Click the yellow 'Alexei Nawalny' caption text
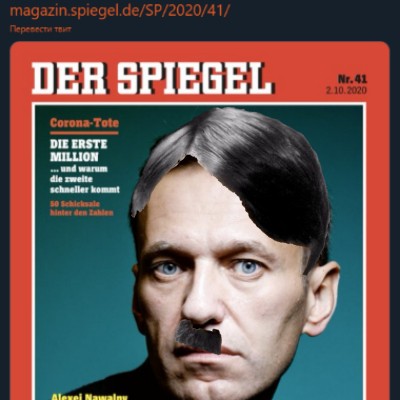The image size is (400, 400). [x=89, y=396]
